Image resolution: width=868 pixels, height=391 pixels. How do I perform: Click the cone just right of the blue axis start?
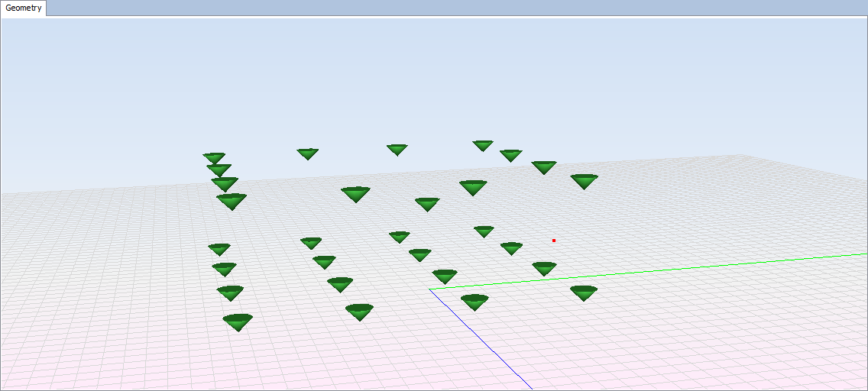[x=474, y=302]
